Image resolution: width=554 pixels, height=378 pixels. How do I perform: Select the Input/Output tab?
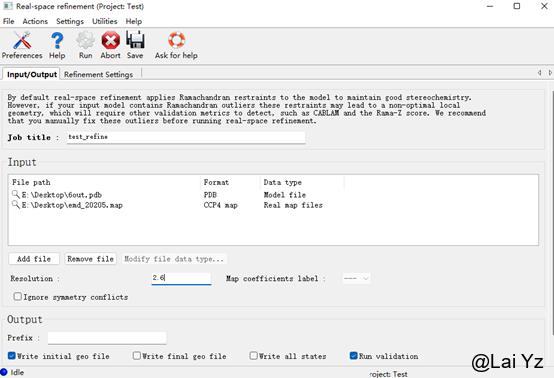[32, 75]
